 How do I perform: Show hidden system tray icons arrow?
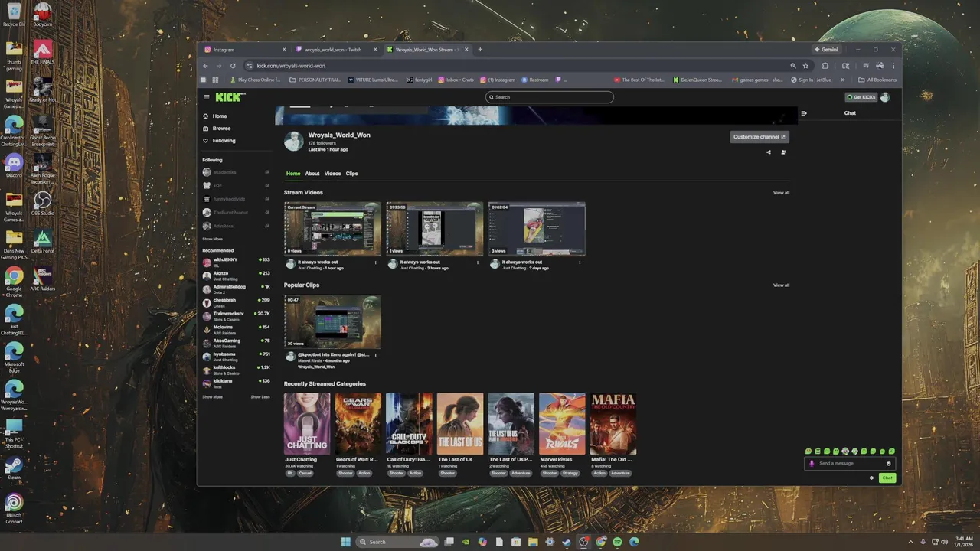point(910,542)
